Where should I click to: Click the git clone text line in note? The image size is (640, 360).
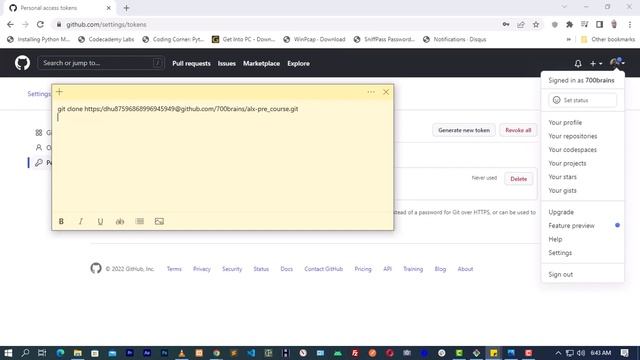(178, 109)
